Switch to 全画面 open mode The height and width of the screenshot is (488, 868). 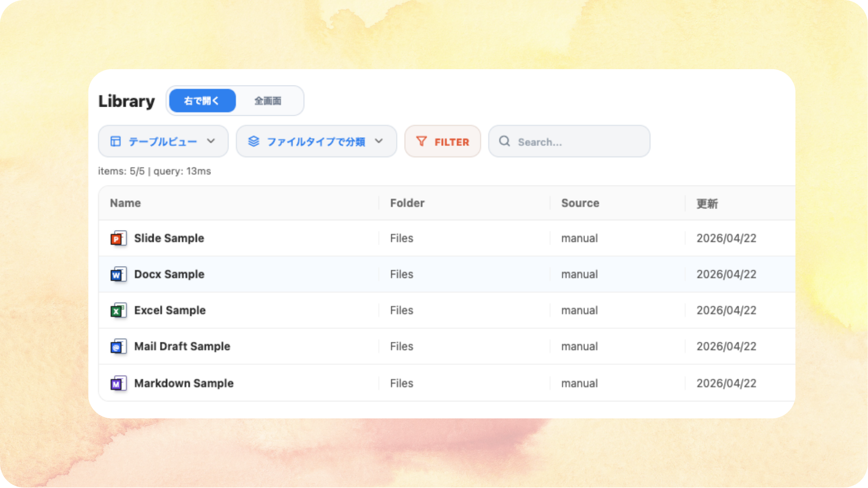pyautogui.click(x=268, y=101)
